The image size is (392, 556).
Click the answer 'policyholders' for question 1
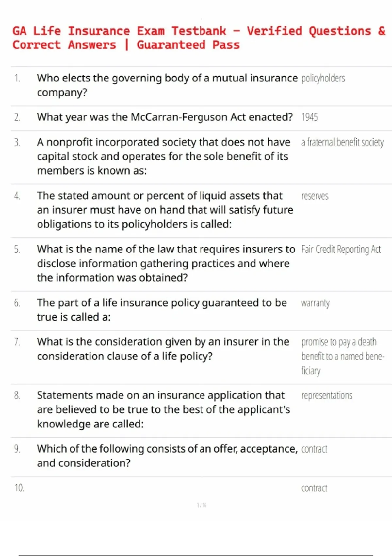323,78
